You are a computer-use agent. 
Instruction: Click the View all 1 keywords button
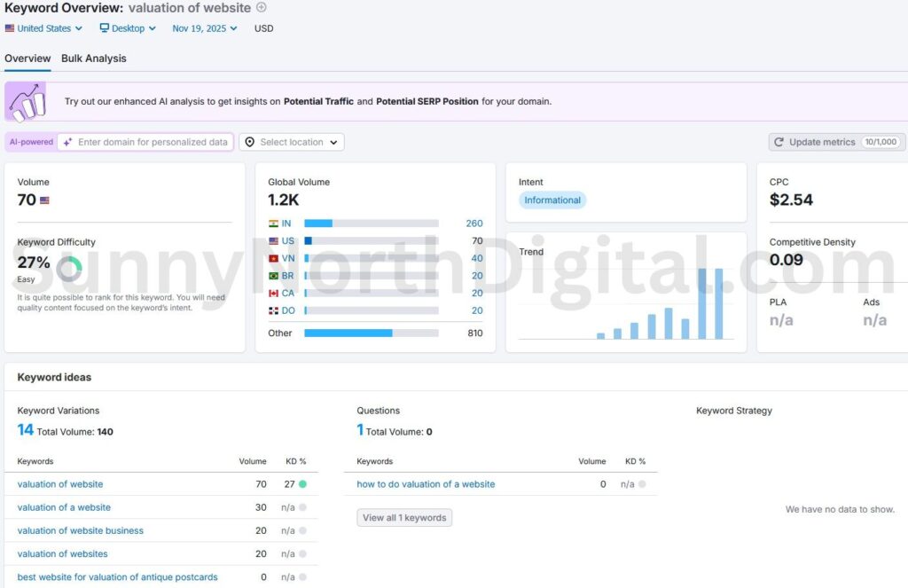404,517
